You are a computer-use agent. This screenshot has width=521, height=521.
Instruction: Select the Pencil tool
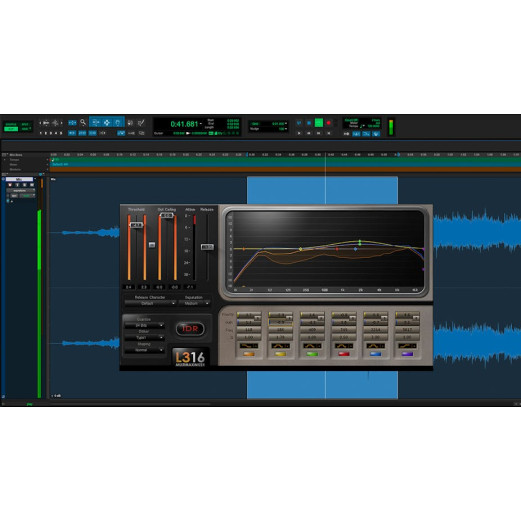(x=141, y=123)
